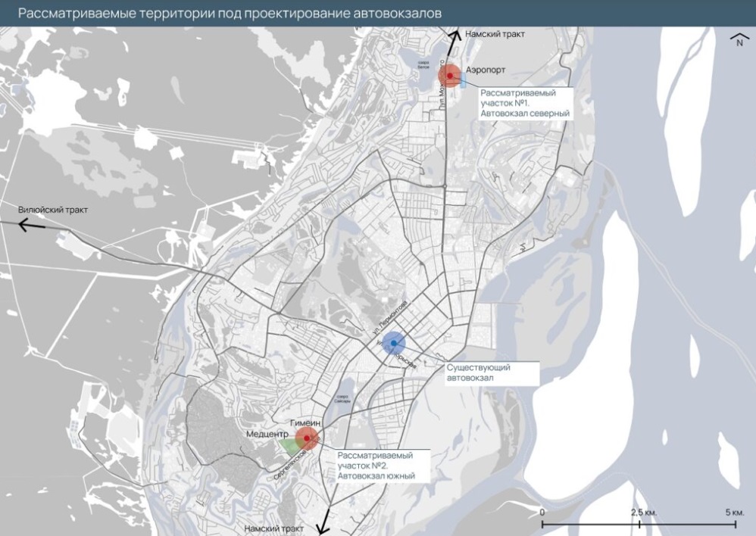Click the '5 км.' scale label

point(735,513)
